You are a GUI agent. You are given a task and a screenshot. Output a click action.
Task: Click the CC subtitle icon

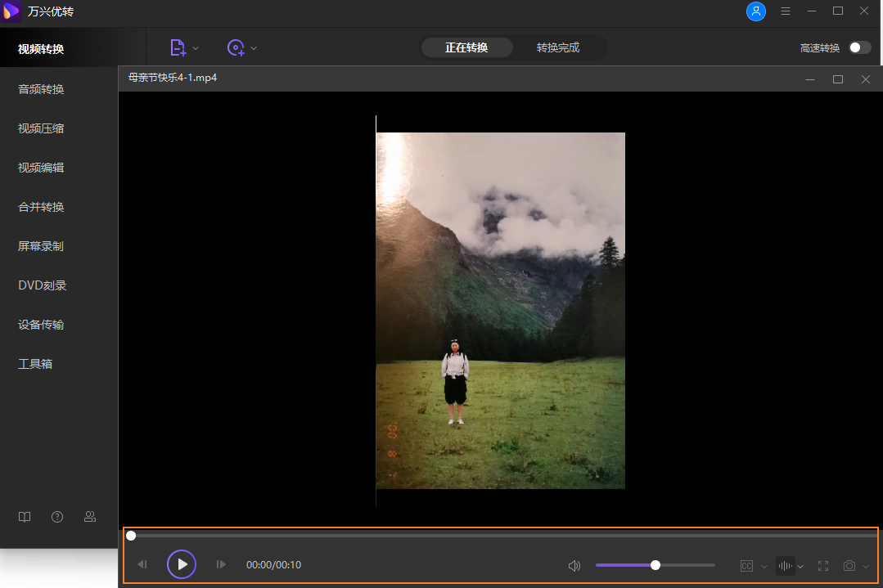tap(746, 566)
